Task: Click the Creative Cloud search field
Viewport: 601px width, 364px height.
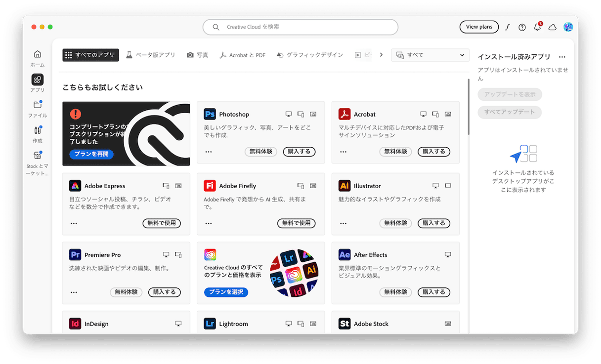Action: pyautogui.click(x=300, y=27)
